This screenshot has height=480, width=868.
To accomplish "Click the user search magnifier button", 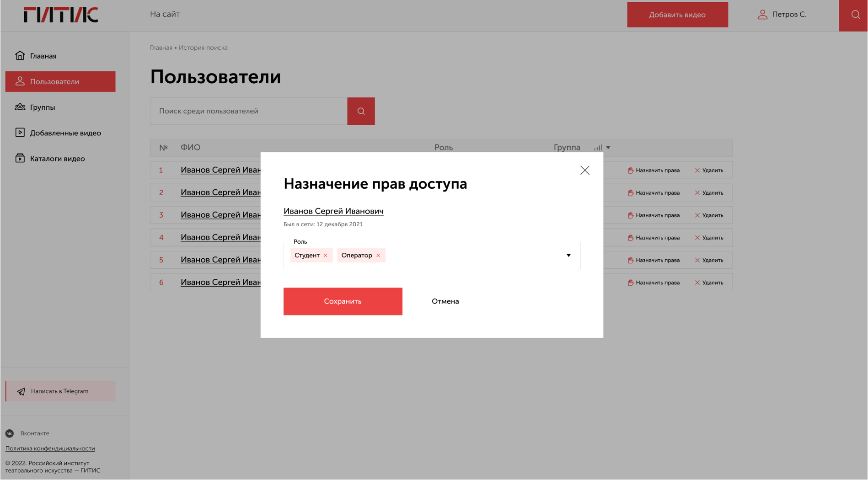I will 361,111.
